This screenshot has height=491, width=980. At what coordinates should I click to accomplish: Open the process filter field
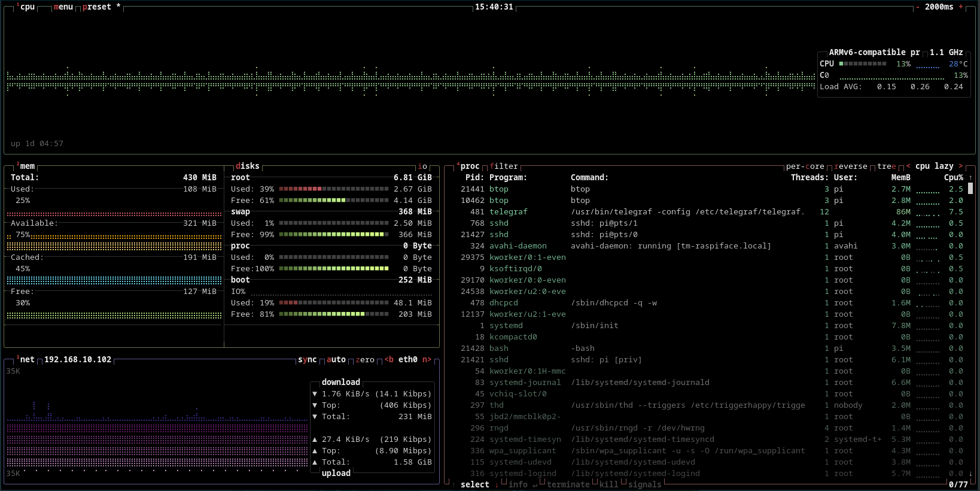tap(504, 166)
